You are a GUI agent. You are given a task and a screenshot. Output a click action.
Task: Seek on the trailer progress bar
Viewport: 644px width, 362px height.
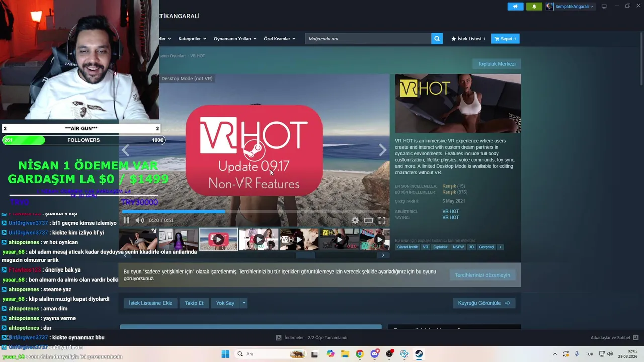pyautogui.click(x=254, y=212)
